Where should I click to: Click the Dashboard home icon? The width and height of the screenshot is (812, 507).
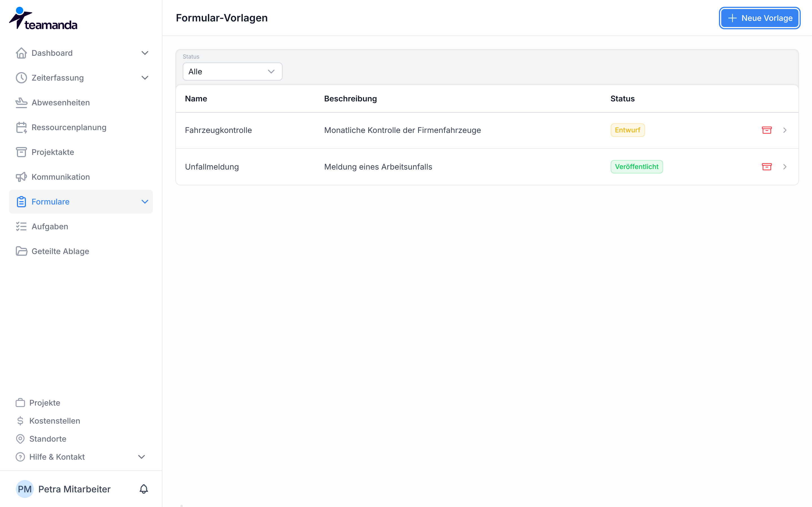[21, 53]
